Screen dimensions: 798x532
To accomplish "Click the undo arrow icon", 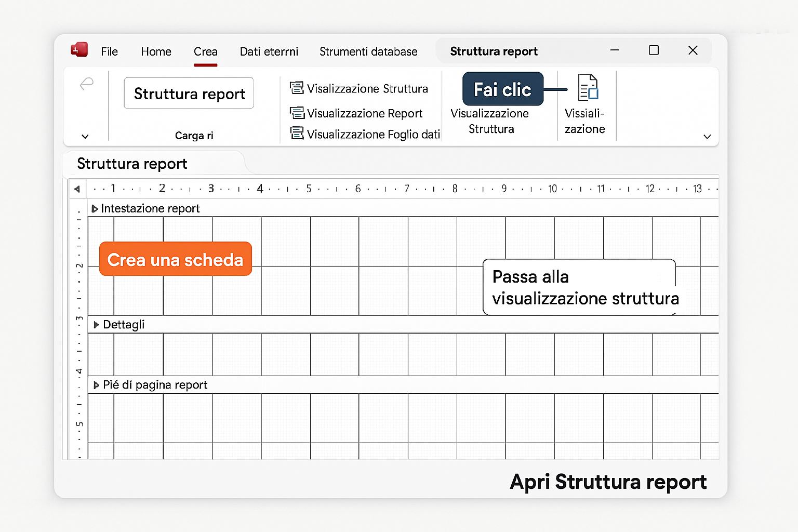I will (x=87, y=84).
